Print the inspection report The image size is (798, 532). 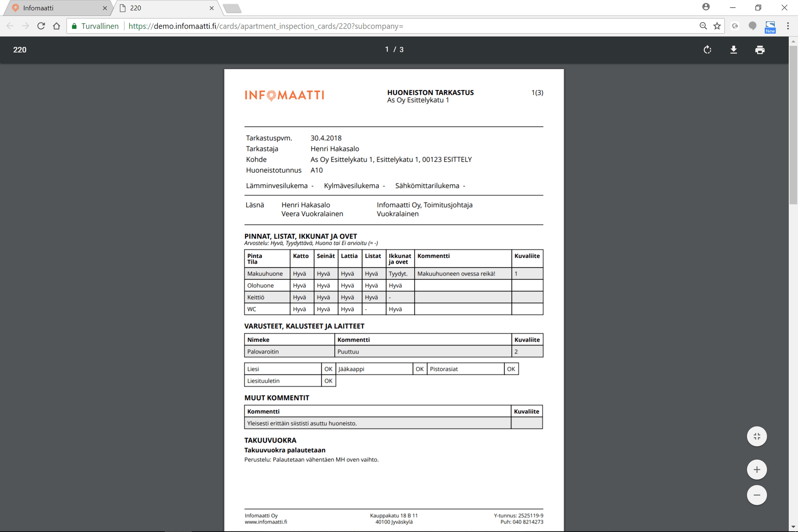pos(760,50)
